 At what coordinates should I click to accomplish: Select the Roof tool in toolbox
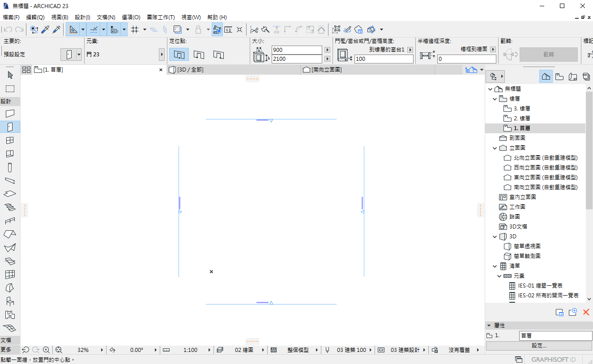click(10, 234)
